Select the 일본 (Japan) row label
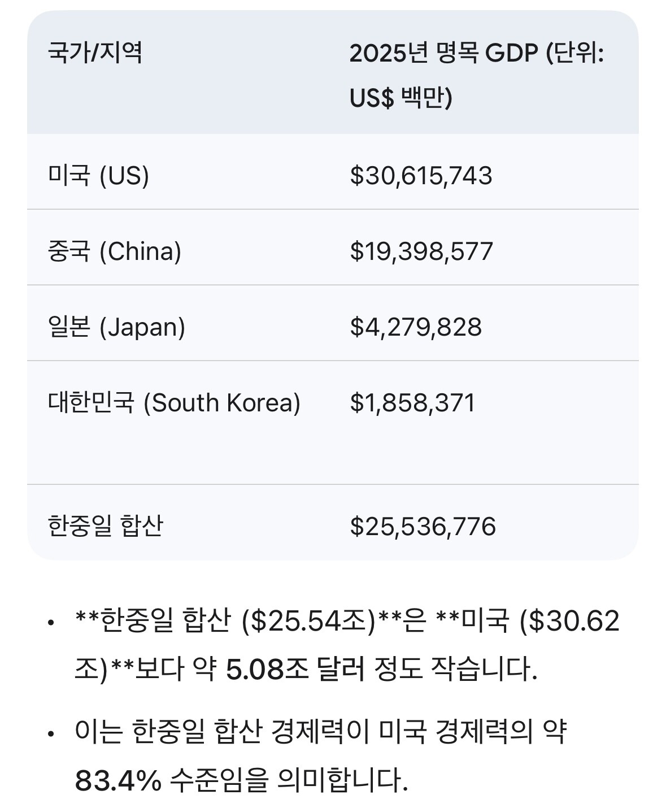The image size is (666, 812). [x=116, y=327]
